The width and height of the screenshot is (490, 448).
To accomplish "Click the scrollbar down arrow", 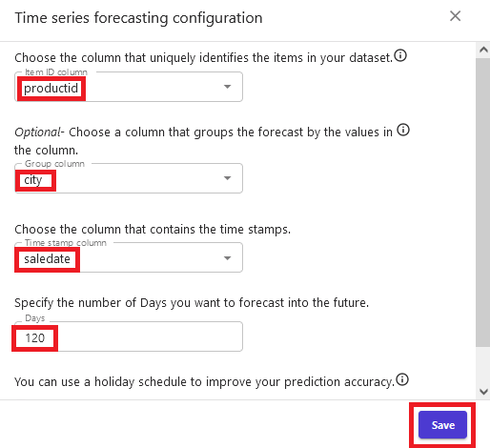I will tap(483, 392).
